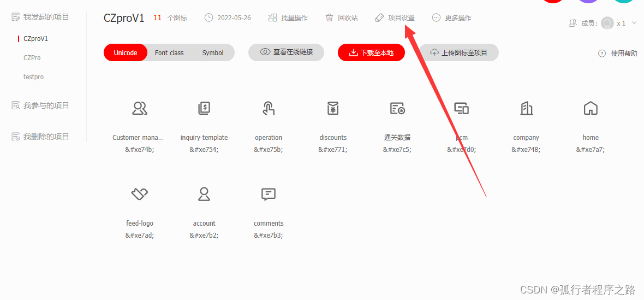
Task: Click the 我删除的项目 section icon
Action: pos(16,137)
